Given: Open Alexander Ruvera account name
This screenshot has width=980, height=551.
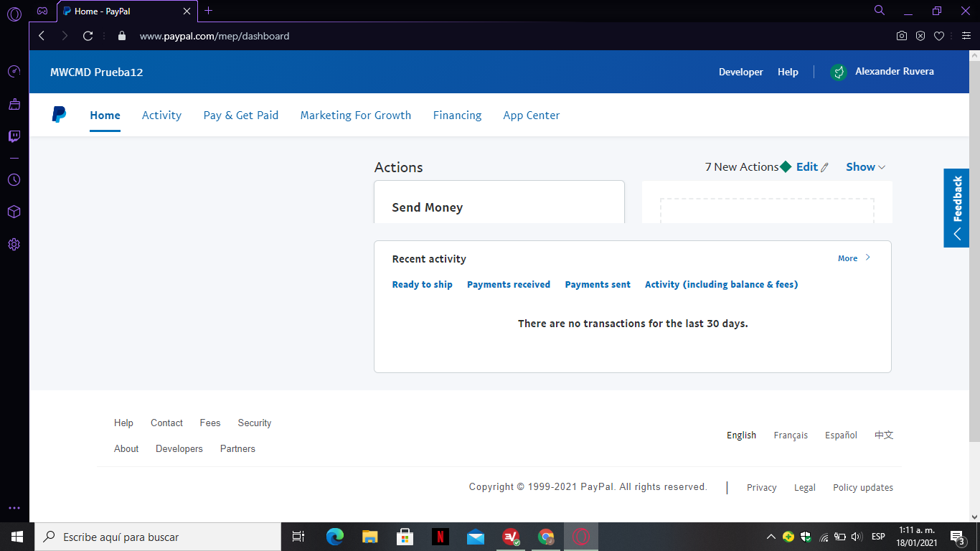Looking at the screenshot, I should (x=895, y=72).
